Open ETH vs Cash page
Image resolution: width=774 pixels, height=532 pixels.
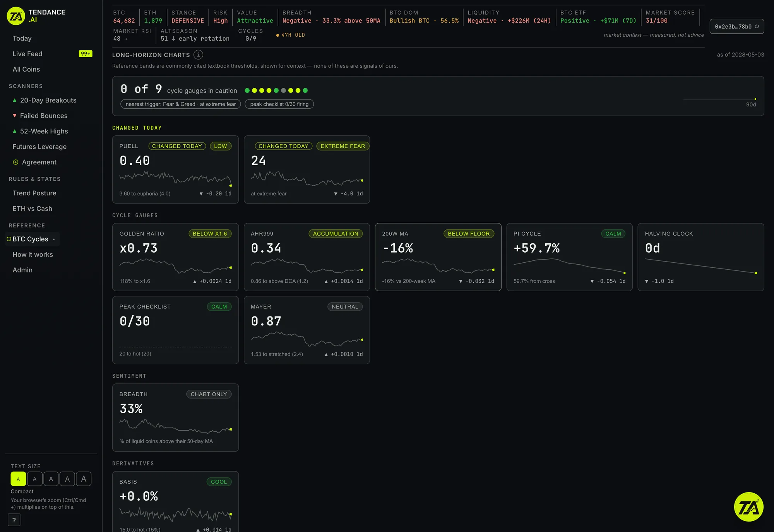(33, 209)
